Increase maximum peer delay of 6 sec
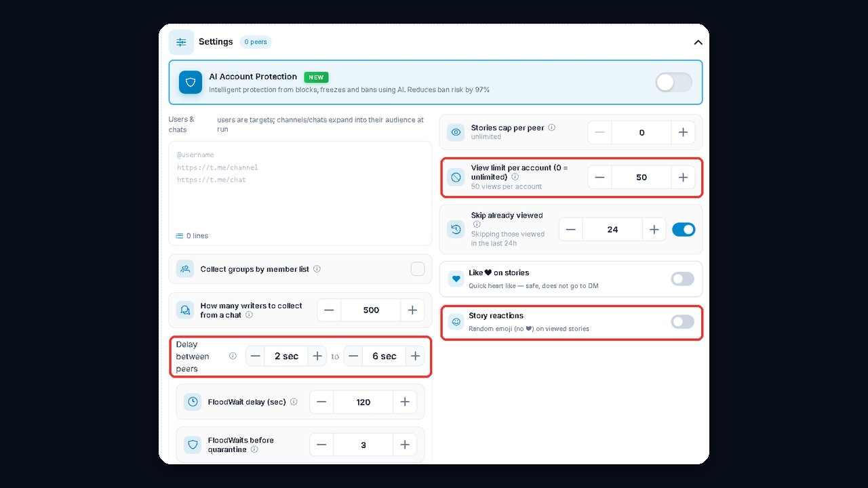Image resolution: width=868 pixels, height=488 pixels. [x=416, y=356]
